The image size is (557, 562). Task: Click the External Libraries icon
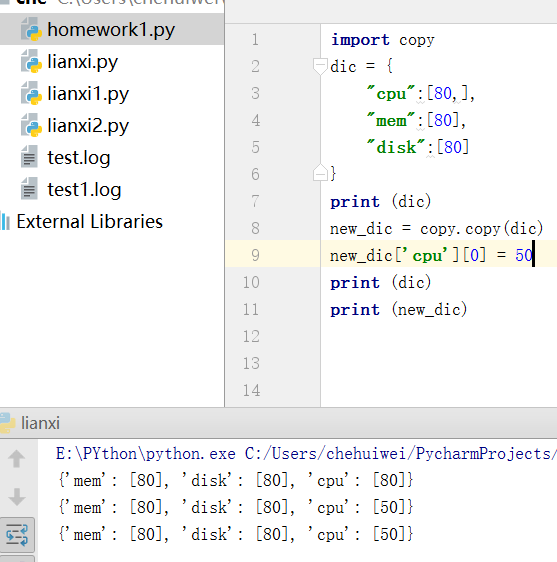(5, 221)
